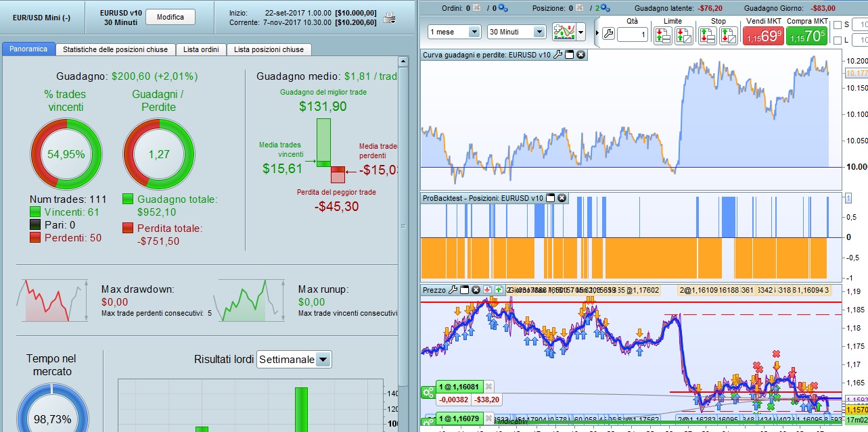Viewport: 868px width, 432px height.
Task: Toggle the L checkbox
Action: (x=838, y=41)
